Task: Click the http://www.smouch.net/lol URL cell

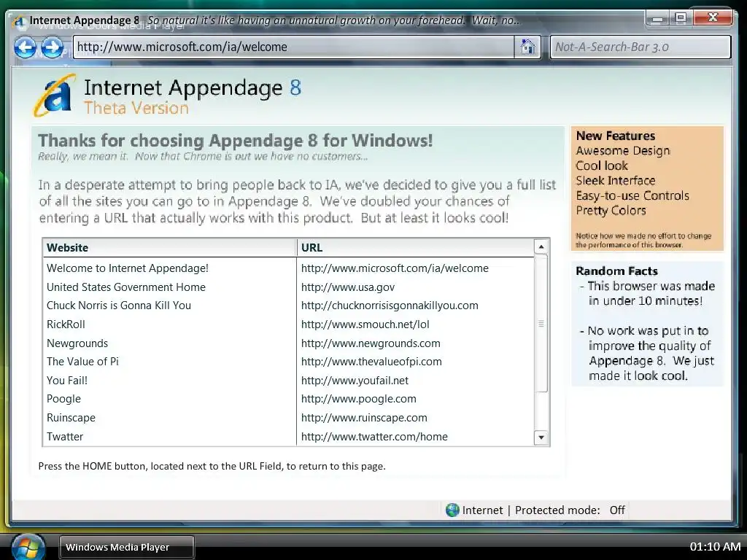Action: 365,324
